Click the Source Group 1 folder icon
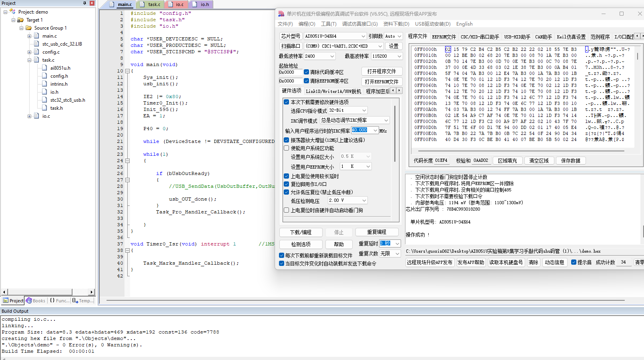Screen dimensions: 644x360 (29, 28)
